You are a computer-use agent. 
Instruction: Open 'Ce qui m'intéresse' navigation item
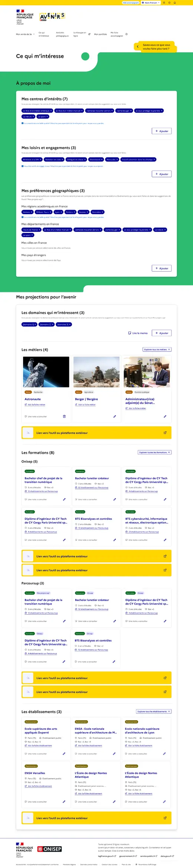tap(44, 34)
